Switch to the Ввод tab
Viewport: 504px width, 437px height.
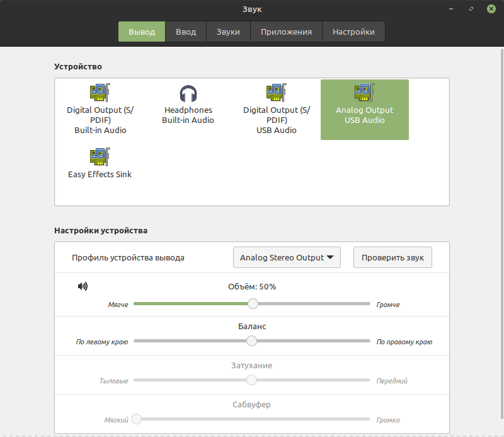[186, 32]
